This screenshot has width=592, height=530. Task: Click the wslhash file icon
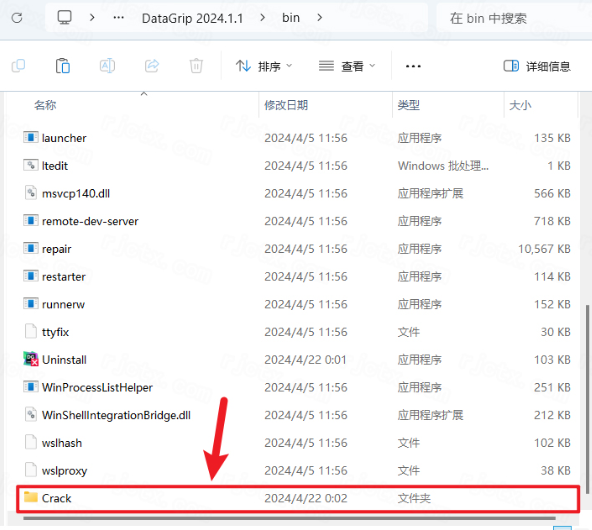(31, 442)
